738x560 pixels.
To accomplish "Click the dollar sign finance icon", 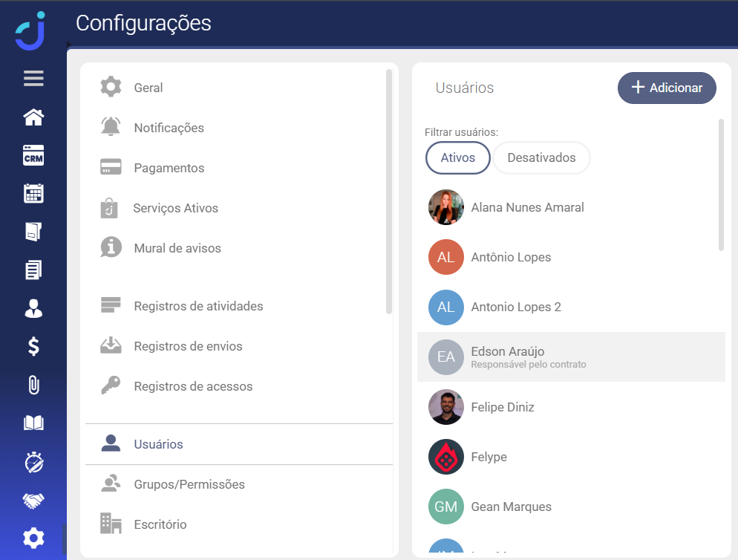I will tap(33, 346).
